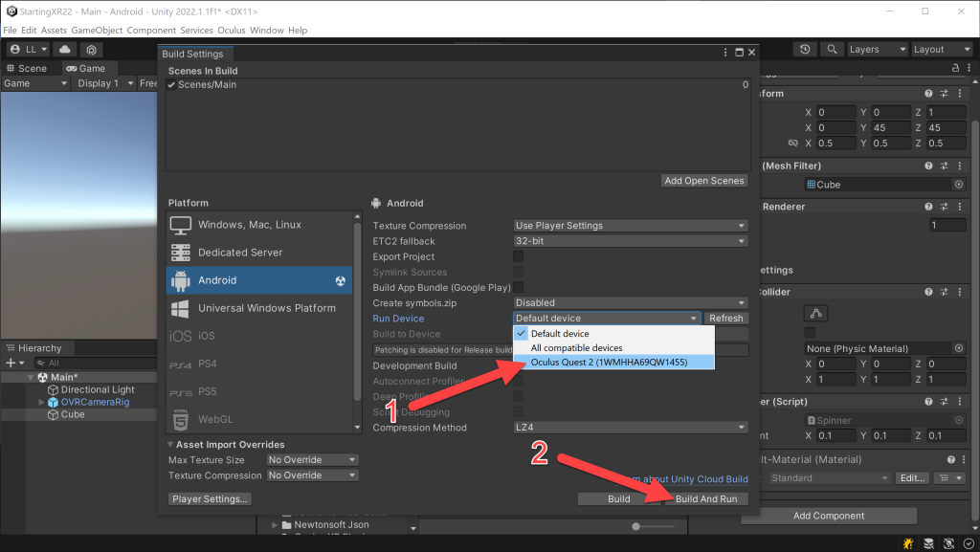Choose All compatible devices option
The width and height of the screenshot is (980, 552).
613,348
